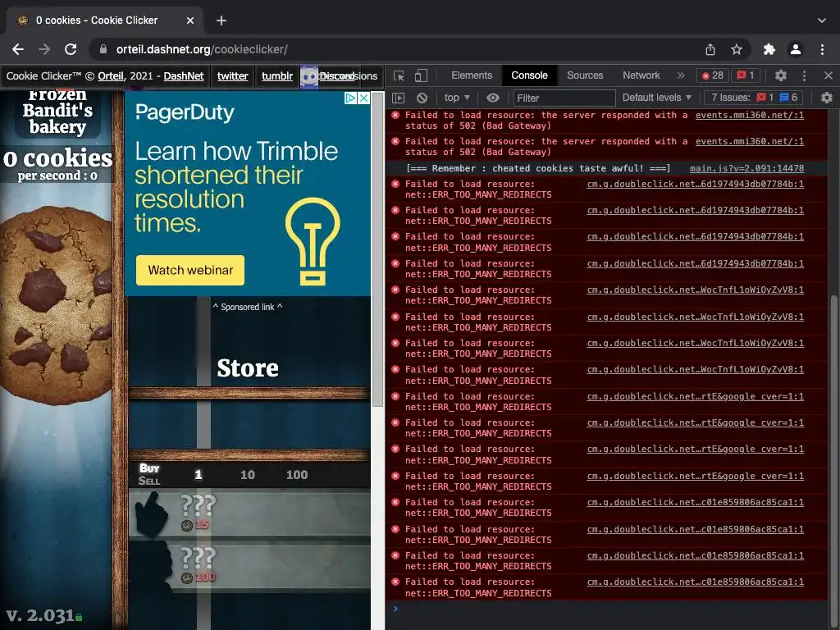The height and width of the screenshot is (630, 840).
Task: Open the top JavaScript context dropdown
Action: (456, 98)
